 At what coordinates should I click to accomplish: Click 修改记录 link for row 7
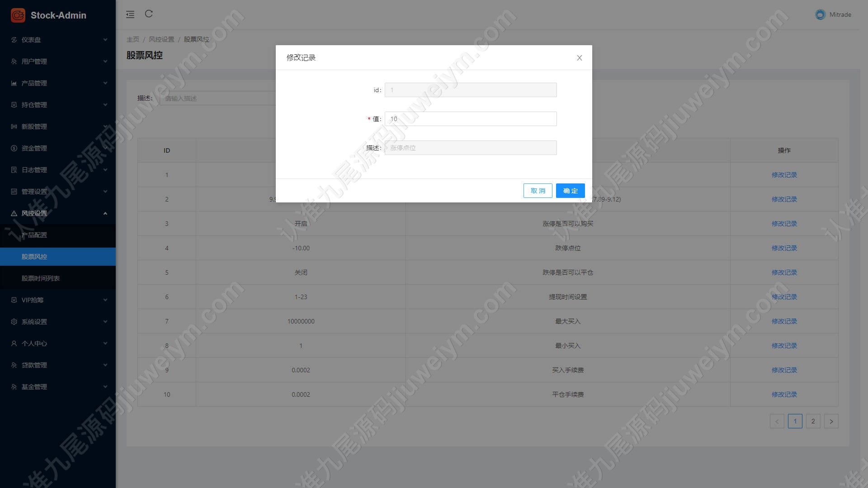tap(784, 321)
